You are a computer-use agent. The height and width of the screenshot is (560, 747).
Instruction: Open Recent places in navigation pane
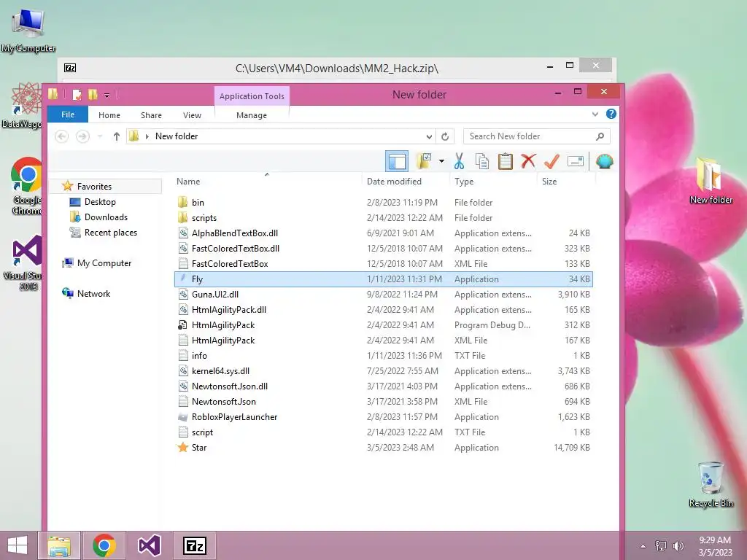click(x=111, y=233)
